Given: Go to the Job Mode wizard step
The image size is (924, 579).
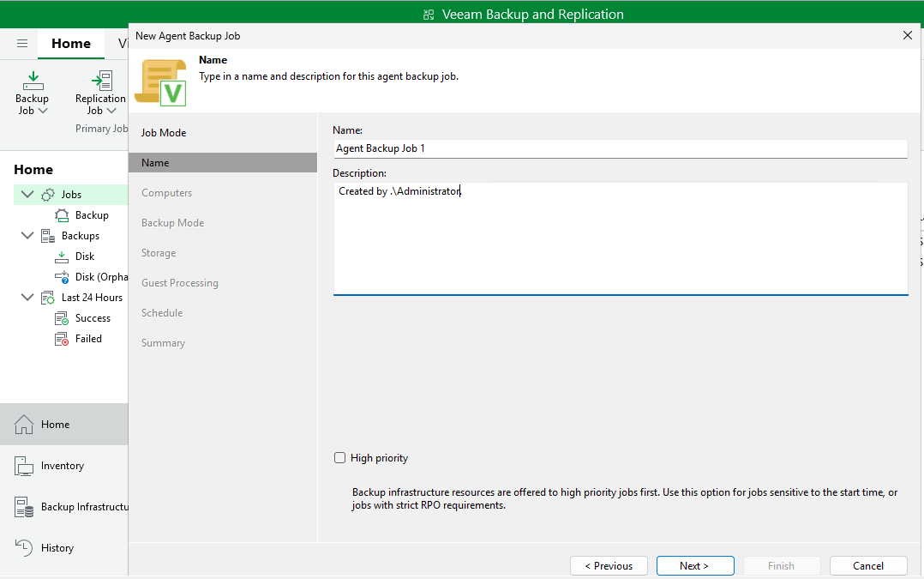Looking at the screenshot, I should click(x=163, y=133).
